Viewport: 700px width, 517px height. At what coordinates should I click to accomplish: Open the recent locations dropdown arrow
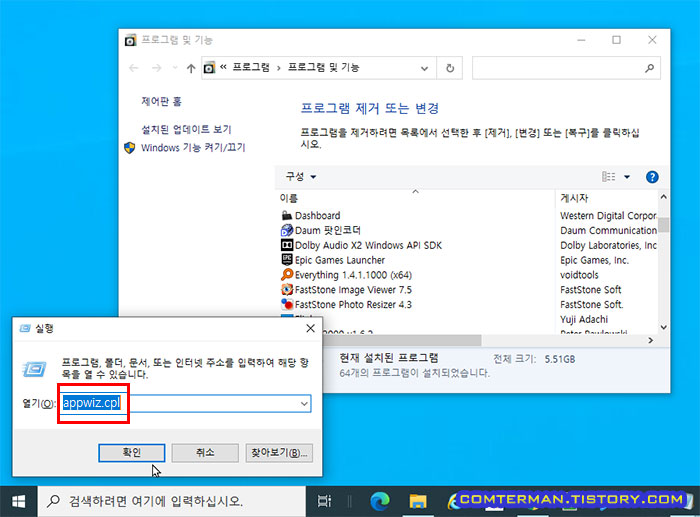click(175, 68)
